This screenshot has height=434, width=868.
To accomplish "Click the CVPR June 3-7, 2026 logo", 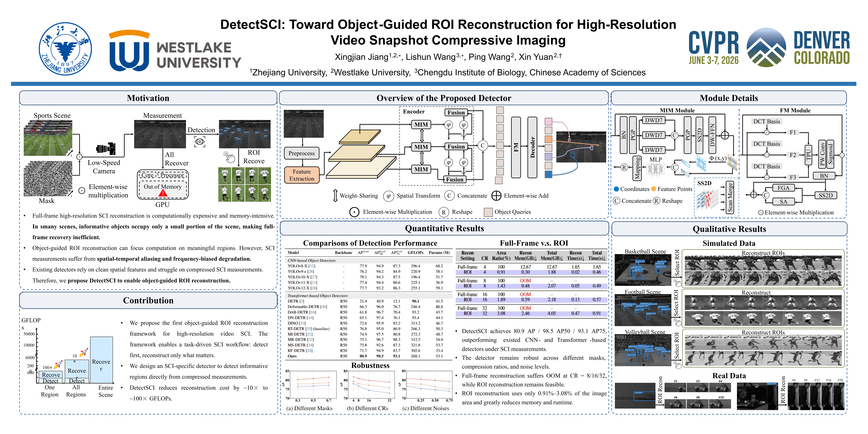I will [x=714, y=47].
